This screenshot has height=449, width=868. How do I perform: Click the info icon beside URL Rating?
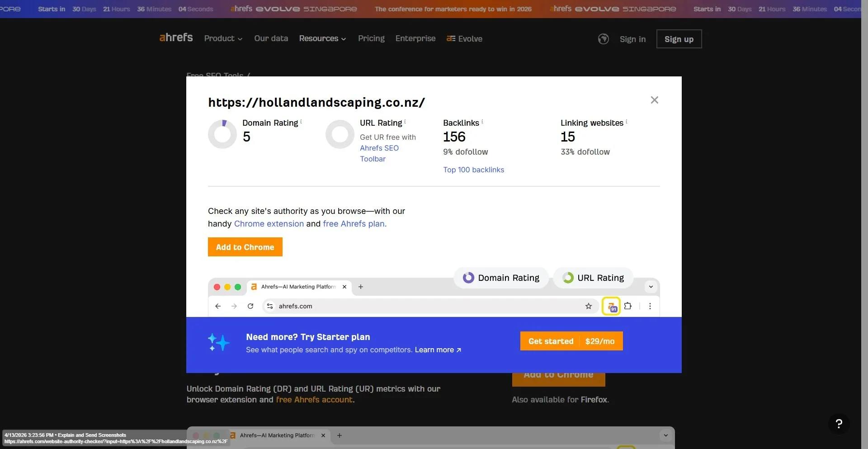(405, 122)
